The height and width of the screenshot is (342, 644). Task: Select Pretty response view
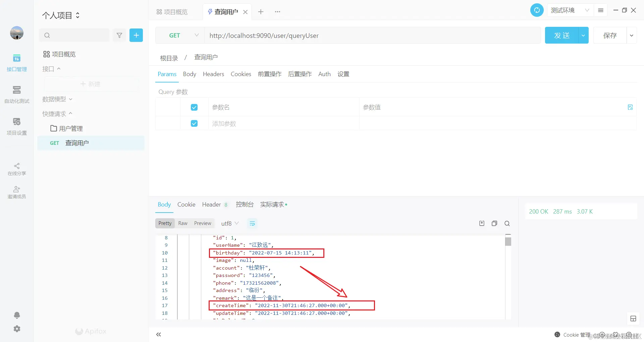[165, 223]
